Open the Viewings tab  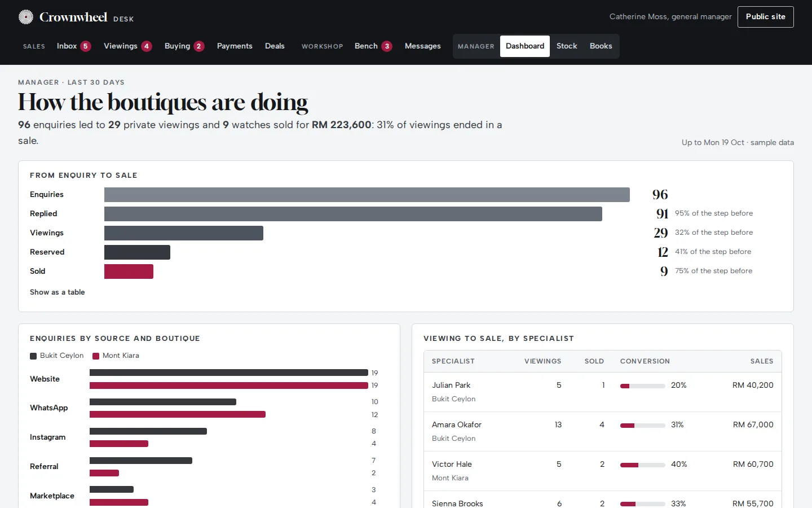128,46
